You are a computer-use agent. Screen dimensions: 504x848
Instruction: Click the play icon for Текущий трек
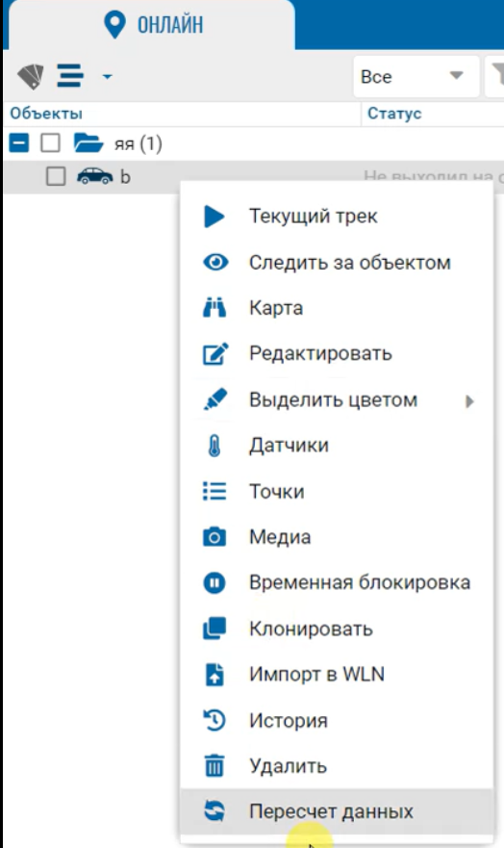(x=214, y=217)
